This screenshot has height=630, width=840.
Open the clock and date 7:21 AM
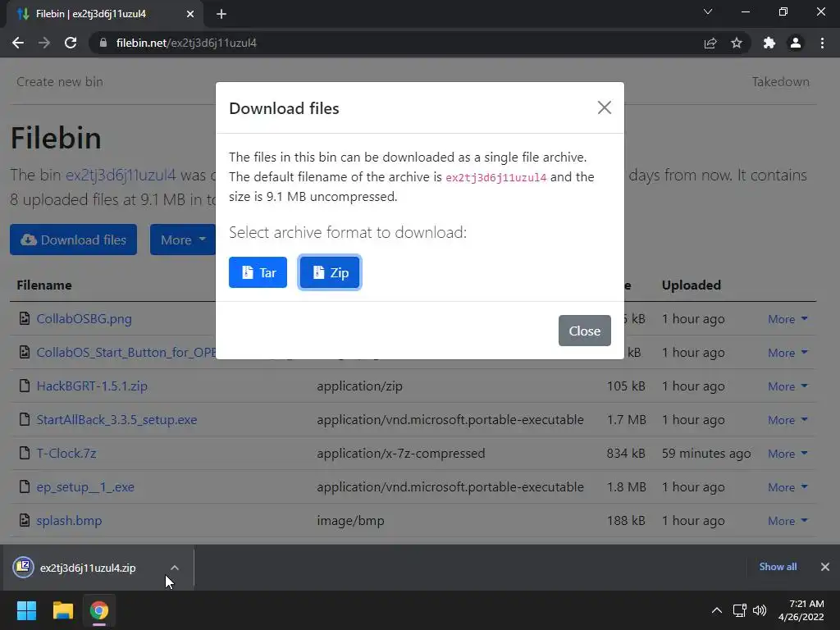802,610
